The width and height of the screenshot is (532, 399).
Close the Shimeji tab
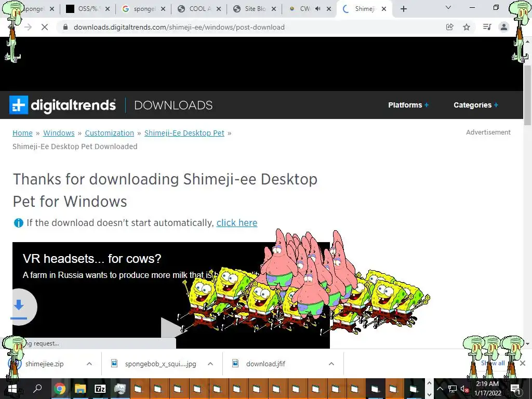tap(384, 9)
